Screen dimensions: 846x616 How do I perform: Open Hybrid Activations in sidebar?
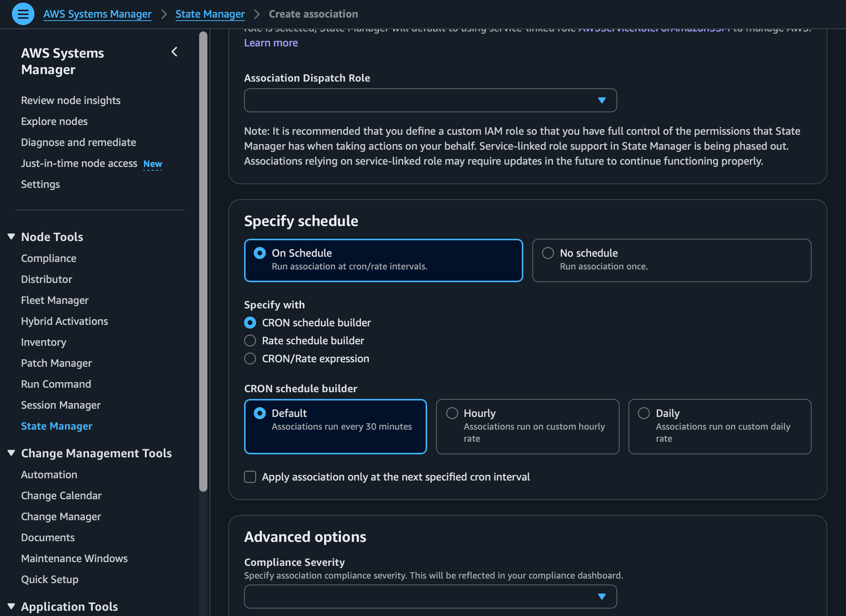[x=64, y=321]
